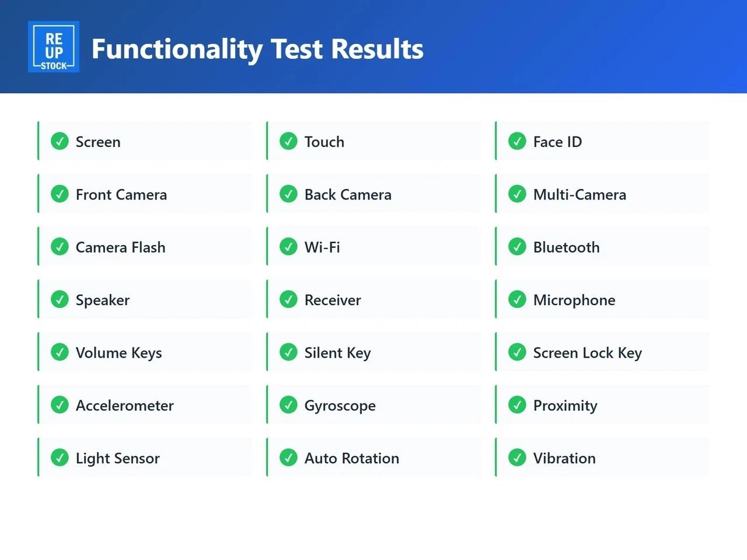
Task: Click the green checkmark beside Screen
Action: [60, 141]
